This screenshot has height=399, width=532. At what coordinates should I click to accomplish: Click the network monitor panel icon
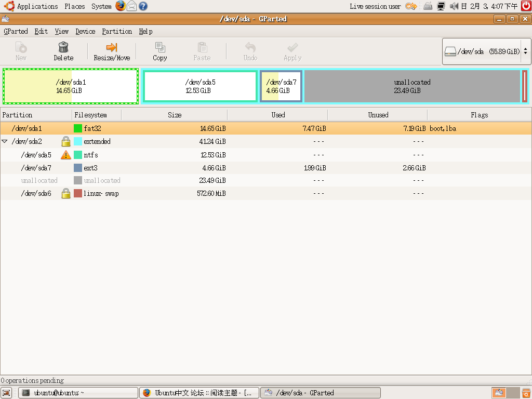coord(441,6)
